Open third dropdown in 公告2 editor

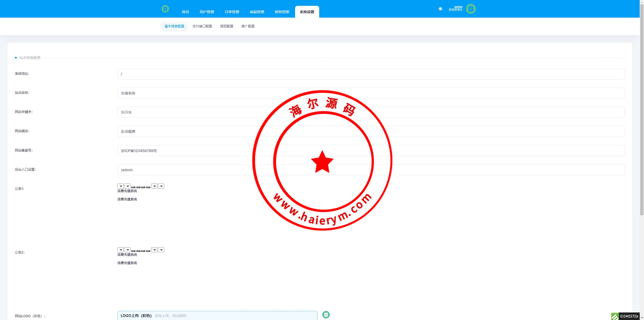pos(154,250)
